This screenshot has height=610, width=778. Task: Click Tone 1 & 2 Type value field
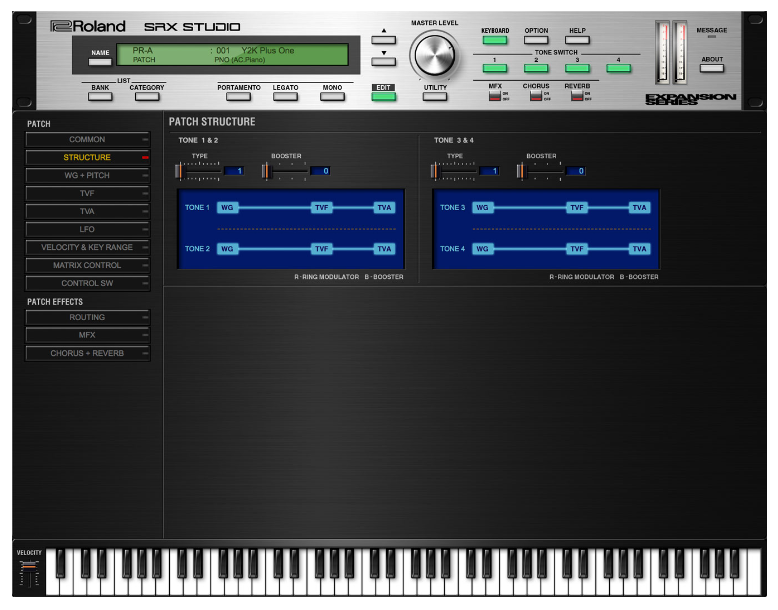pos(233,171)
